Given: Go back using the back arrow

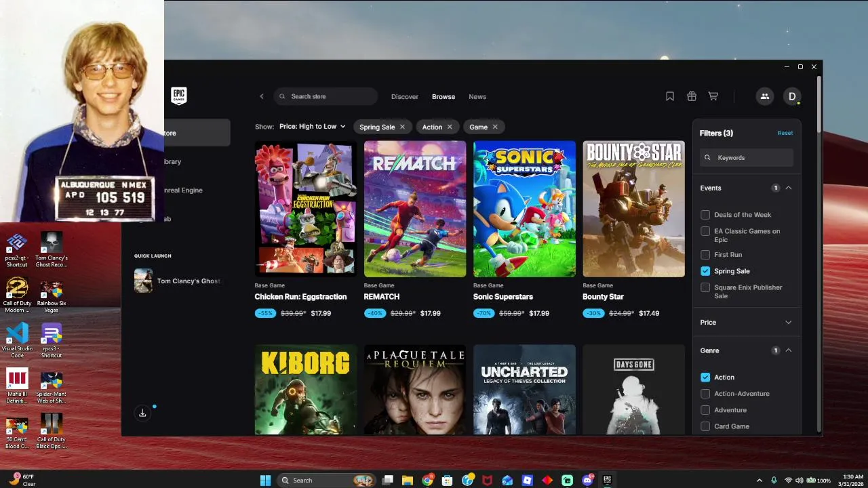Looking at the screenshot, I should coord(262,96).
